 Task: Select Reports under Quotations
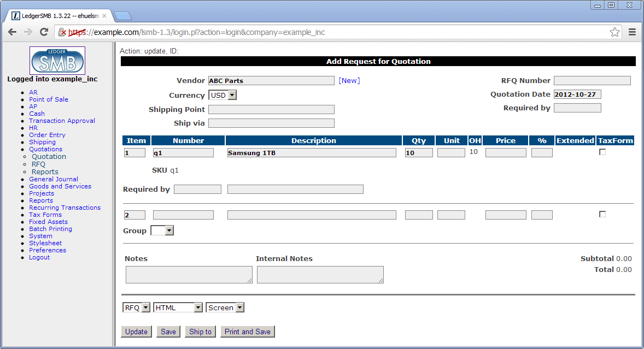tap(45, 172)
